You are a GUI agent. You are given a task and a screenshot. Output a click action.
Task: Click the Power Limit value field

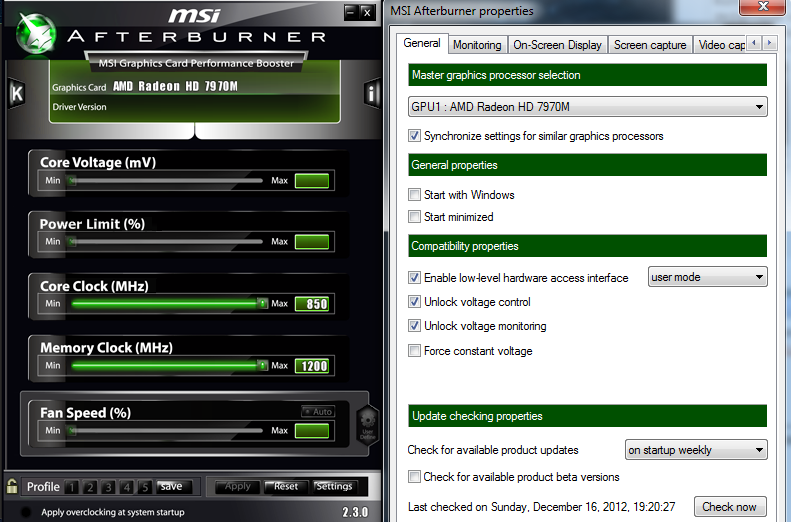click(x=312, y=242)
